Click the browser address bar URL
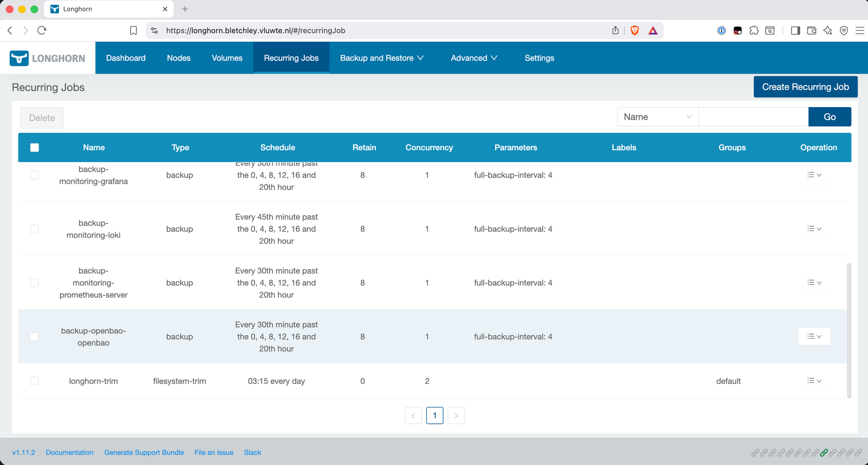Image resolution: width=868 pixels, height=465 pixels. point(256,30)
